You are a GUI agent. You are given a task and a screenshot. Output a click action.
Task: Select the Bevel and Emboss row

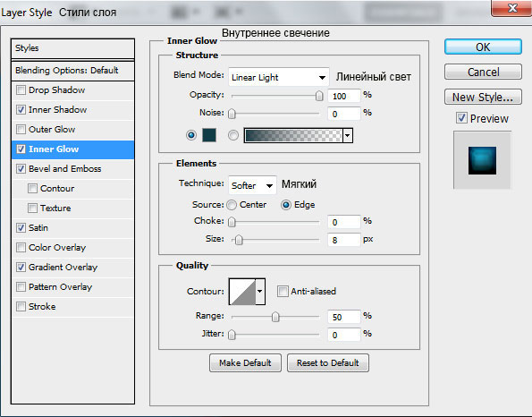[72, 169]
